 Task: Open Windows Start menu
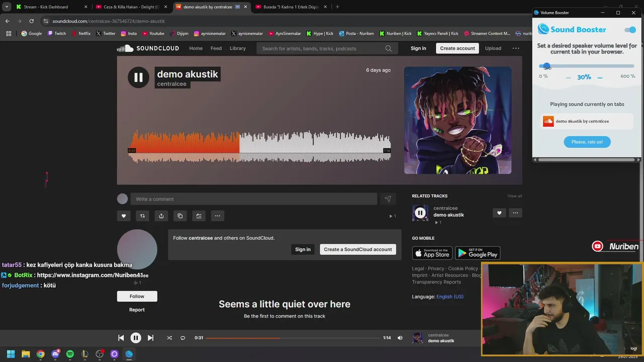pos(11,354)
